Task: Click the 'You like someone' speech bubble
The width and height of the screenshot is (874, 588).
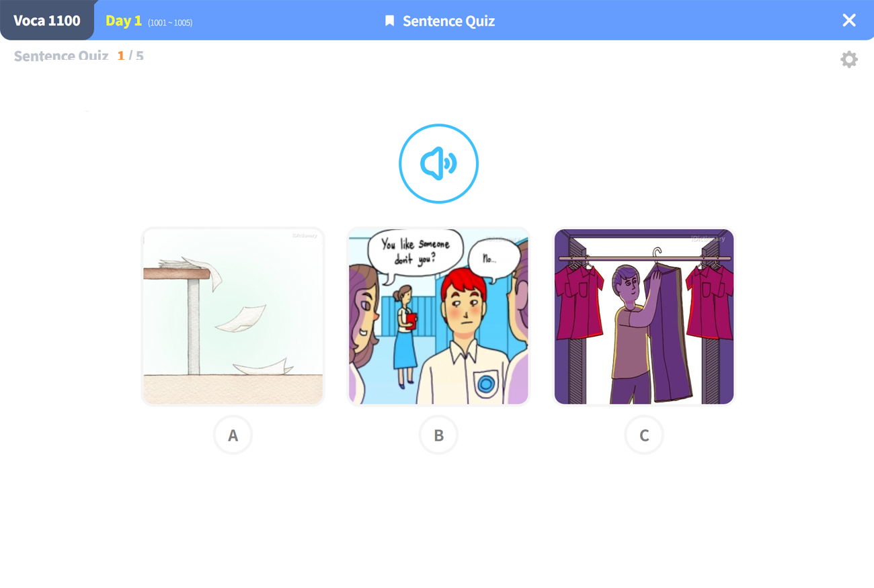Action: coord(415,251)
